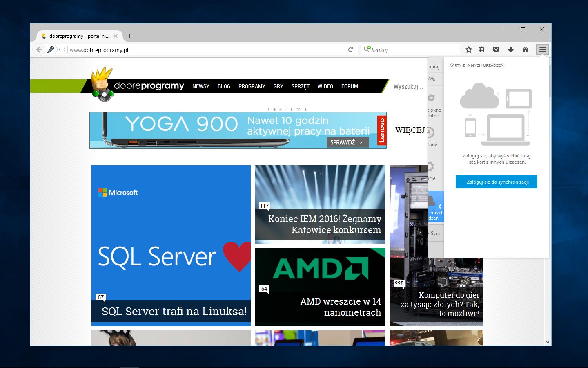
Task: Close the dobreprogramy tab with its X
Action: [x=116, y=36]
